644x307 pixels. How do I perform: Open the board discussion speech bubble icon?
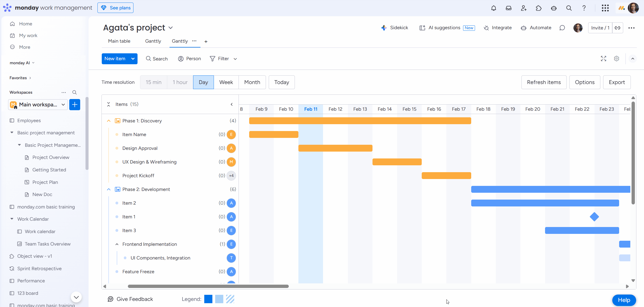pos(562,28)
